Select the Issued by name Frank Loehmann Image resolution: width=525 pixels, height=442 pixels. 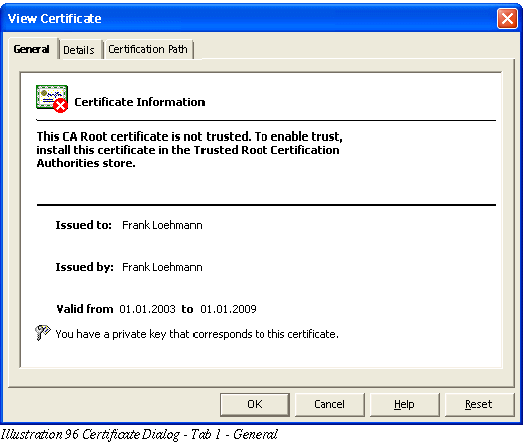(162, 267)
